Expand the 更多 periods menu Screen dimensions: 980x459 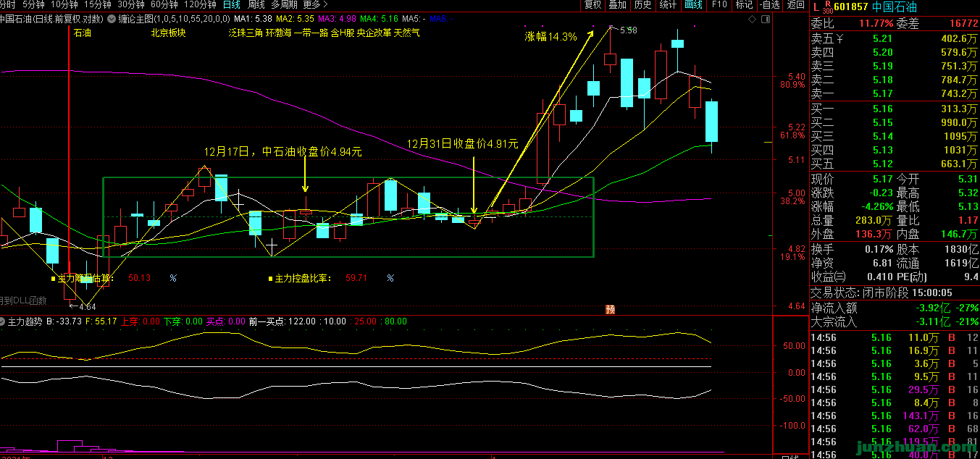click(316, 4)
